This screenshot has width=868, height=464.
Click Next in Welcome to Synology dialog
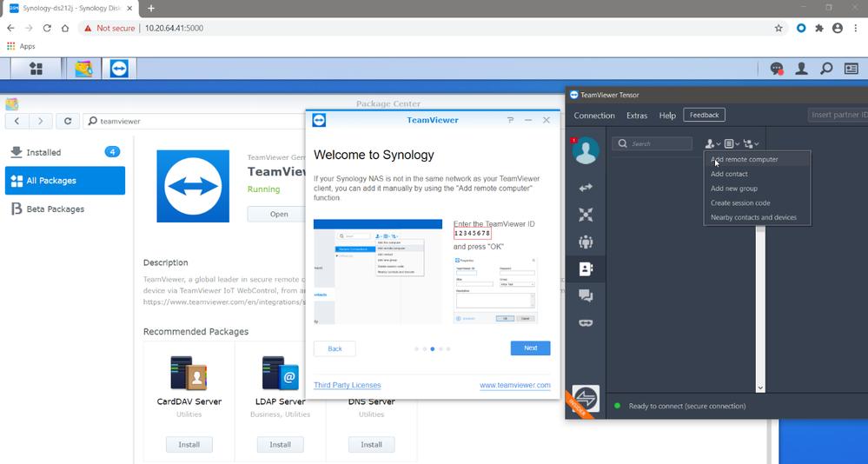(530, 348)
